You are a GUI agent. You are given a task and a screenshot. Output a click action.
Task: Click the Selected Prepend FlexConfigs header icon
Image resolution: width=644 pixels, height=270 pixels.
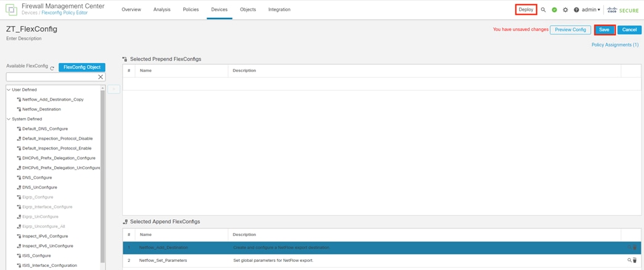125,59
